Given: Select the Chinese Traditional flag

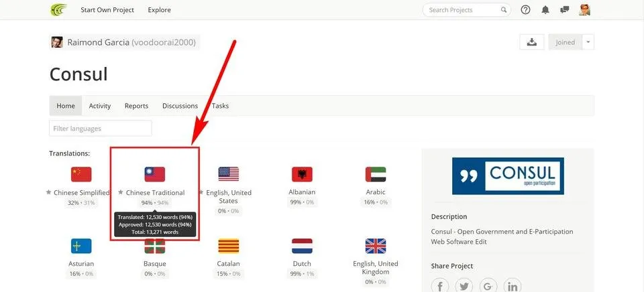Looking at the screenshot, I should [x=155, y=174].
